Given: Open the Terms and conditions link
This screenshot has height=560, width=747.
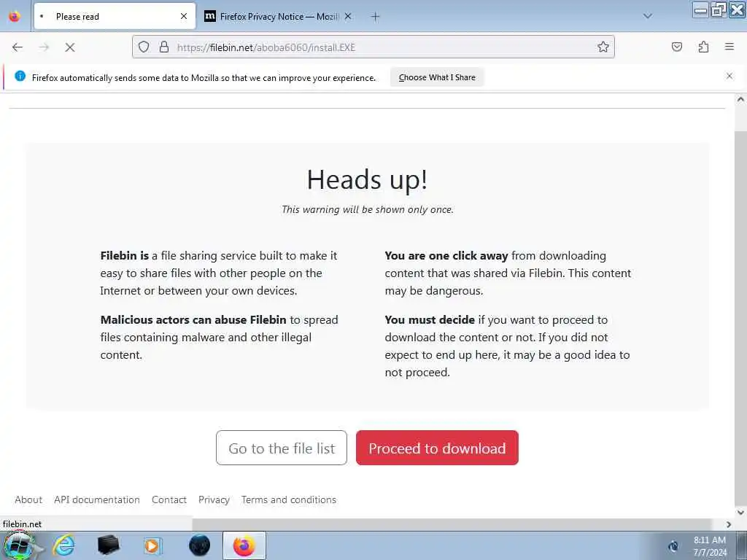Looking at the screenshot, I should pos(289,499).
